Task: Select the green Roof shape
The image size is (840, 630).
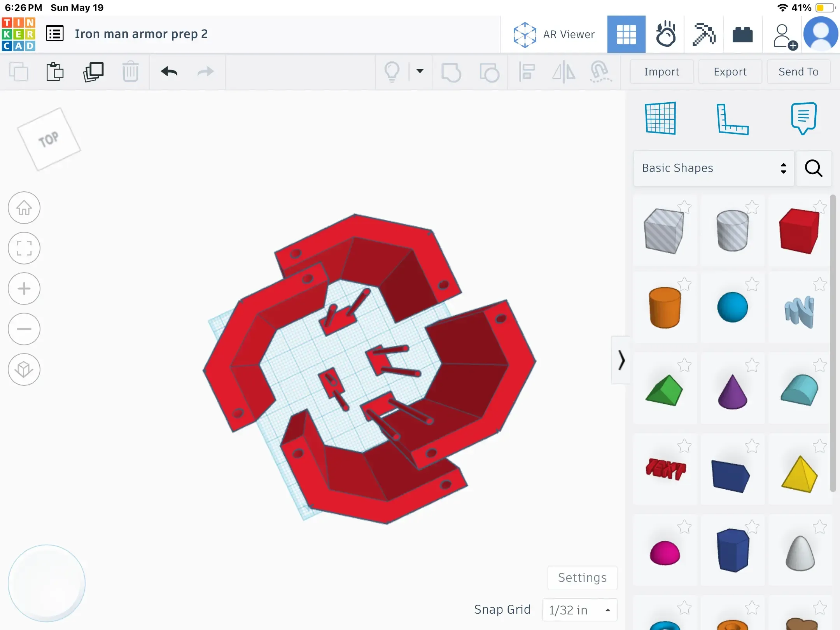Action: click(664, 390)
